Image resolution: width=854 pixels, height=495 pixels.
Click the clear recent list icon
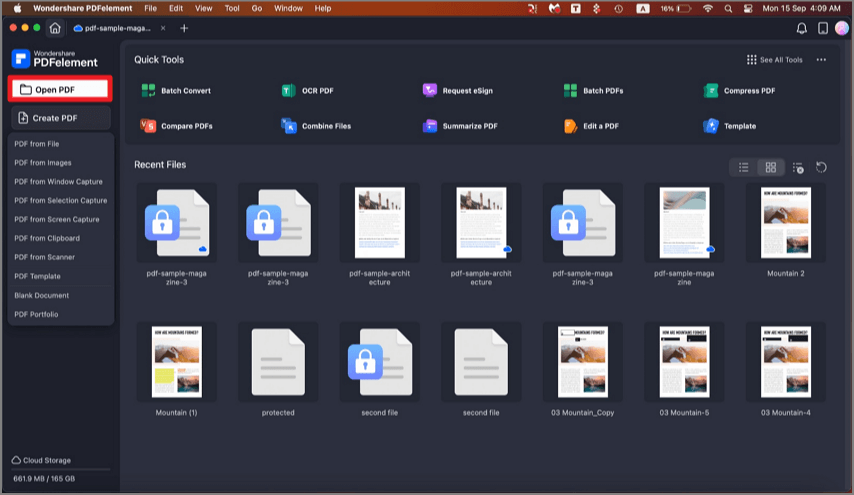pyautogui.click(x=798, y=168)
